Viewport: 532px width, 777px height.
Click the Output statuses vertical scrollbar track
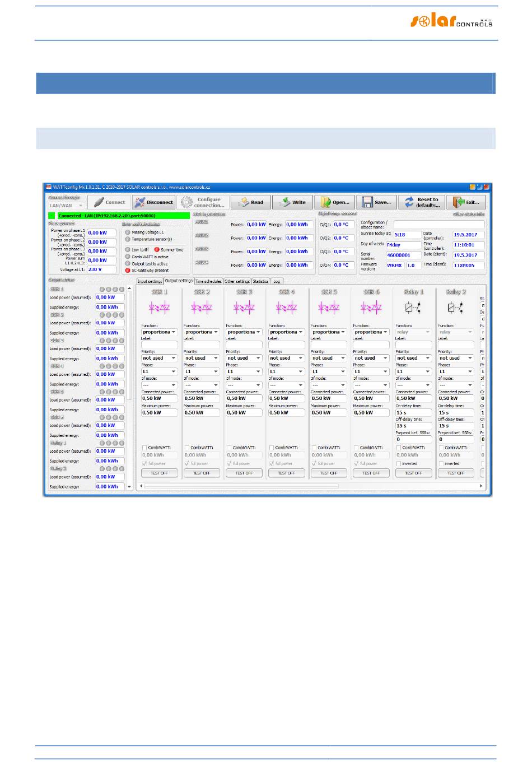[x=129, y=388]
